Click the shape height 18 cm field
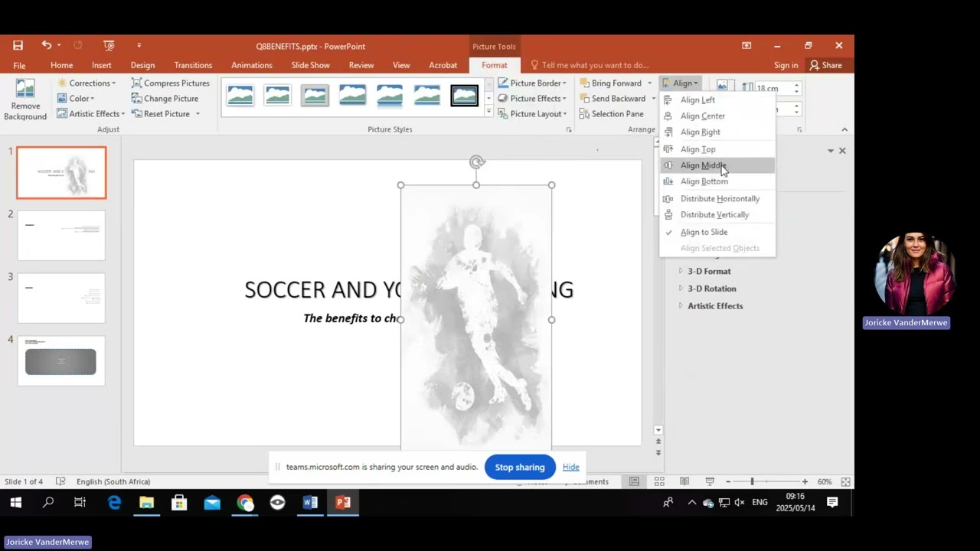This screenshot has height=551, width=980. (773, 88)
